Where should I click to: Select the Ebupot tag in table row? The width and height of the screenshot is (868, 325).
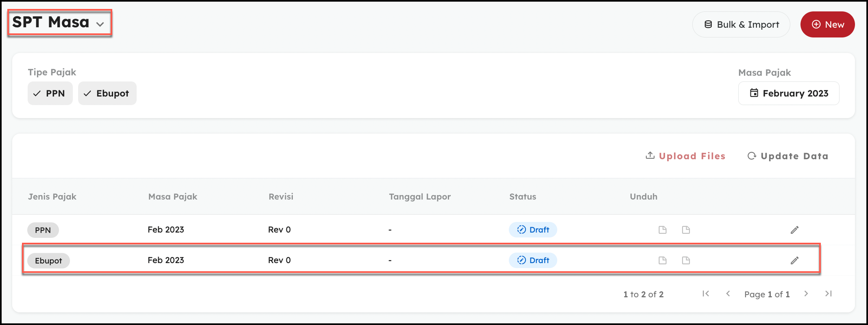tap(48, 261)
